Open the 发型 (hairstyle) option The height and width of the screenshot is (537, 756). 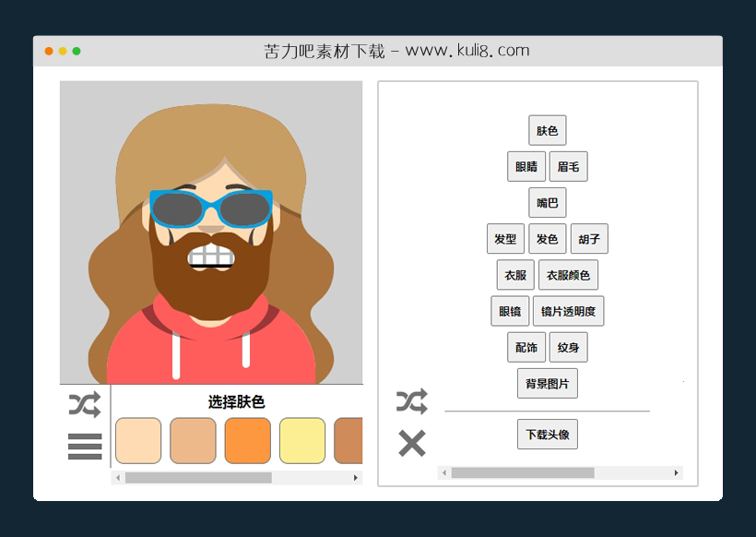[x=505, y=238]
